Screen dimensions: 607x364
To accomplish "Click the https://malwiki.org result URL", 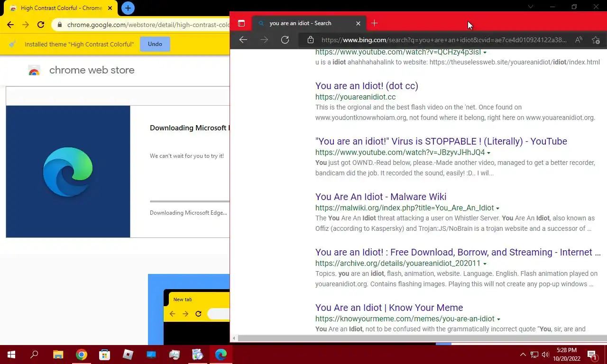I will [x=405, y=208].
